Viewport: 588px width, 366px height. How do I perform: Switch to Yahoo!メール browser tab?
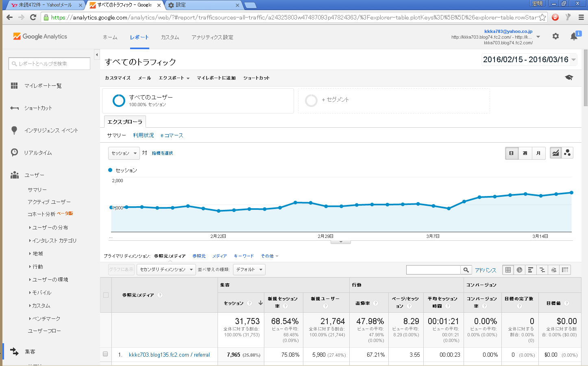coord(45,5)
